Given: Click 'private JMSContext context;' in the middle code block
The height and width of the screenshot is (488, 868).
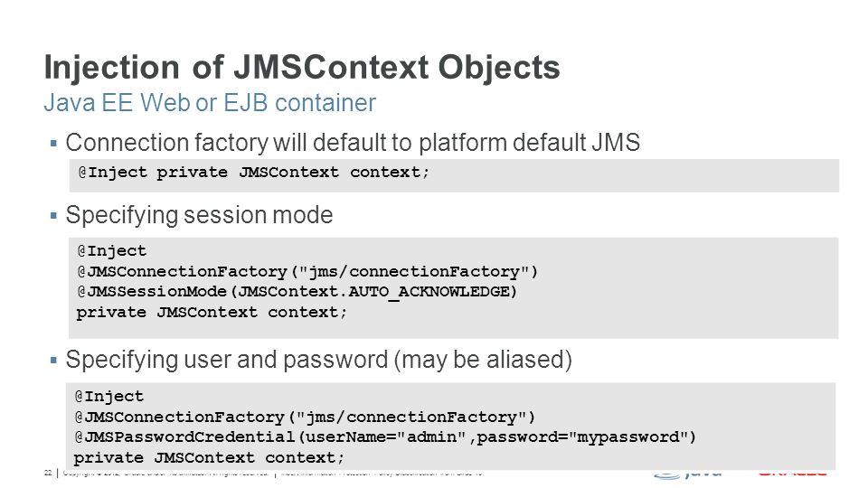Looking at the screenshot, I should 212,313.
